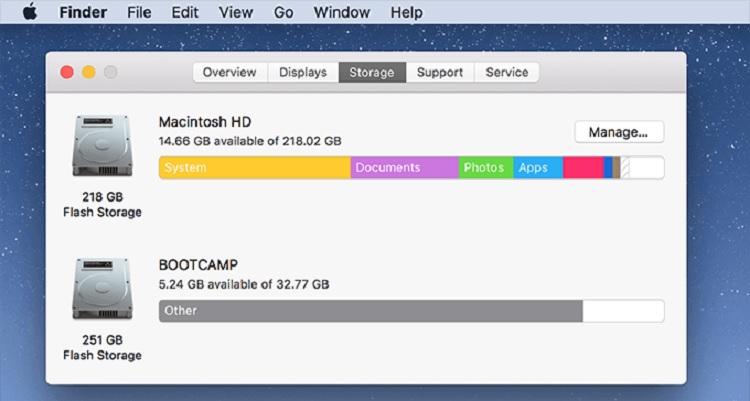Click the Manage... button

[x=619, y=132]
